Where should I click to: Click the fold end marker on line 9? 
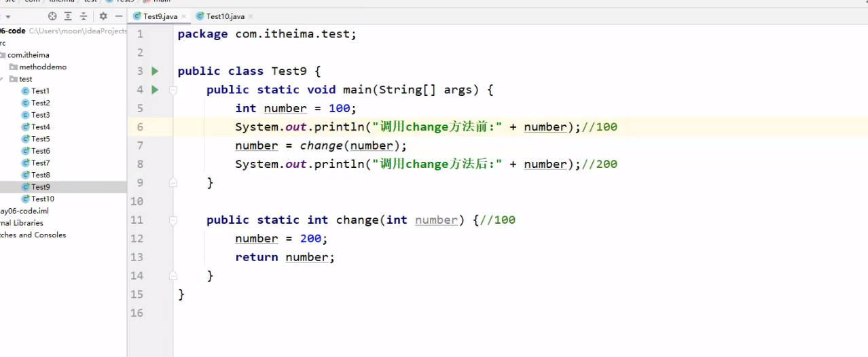coord(173,182)
